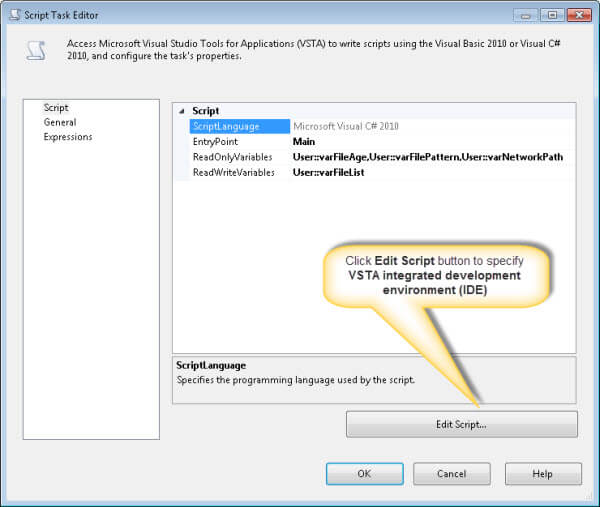The image size is (600, 507).
Task: Open the Expressions page in left pane
Action: [x=68, y=137]
